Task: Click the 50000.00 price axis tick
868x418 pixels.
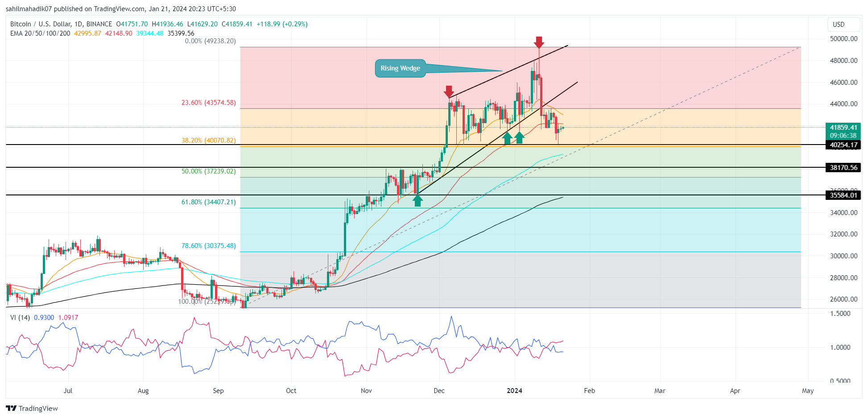Action: pyautogui.click(x=843, y=39)
